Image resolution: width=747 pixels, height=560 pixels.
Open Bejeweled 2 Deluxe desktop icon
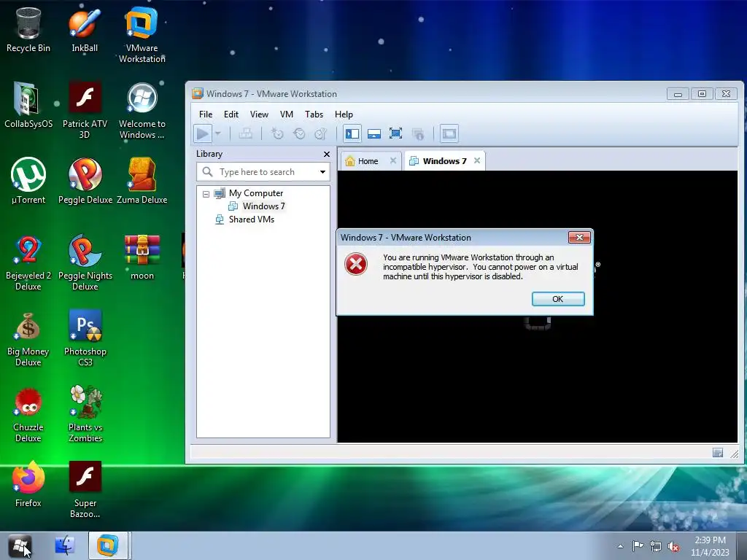[x=28, y=262]
